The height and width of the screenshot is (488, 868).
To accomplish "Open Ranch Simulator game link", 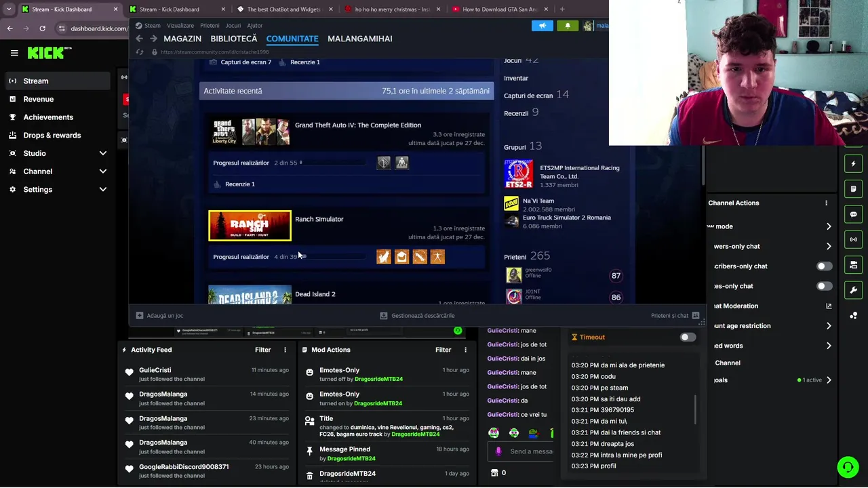I will point(319,219).
